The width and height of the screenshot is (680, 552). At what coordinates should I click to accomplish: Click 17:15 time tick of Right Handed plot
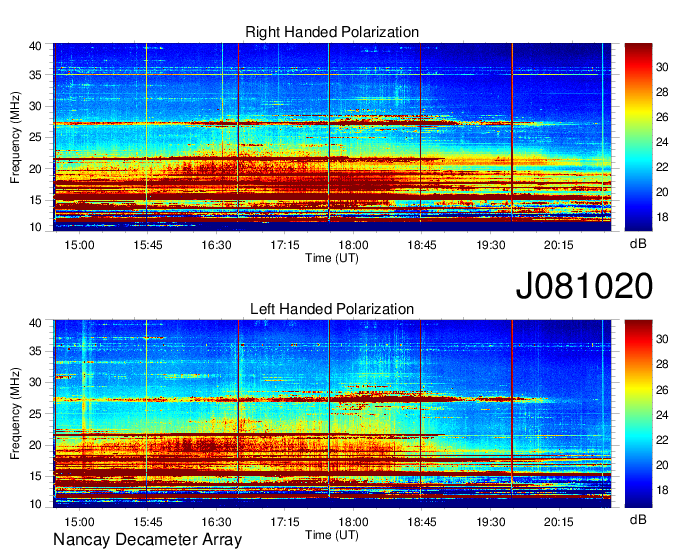click(285, 245)
